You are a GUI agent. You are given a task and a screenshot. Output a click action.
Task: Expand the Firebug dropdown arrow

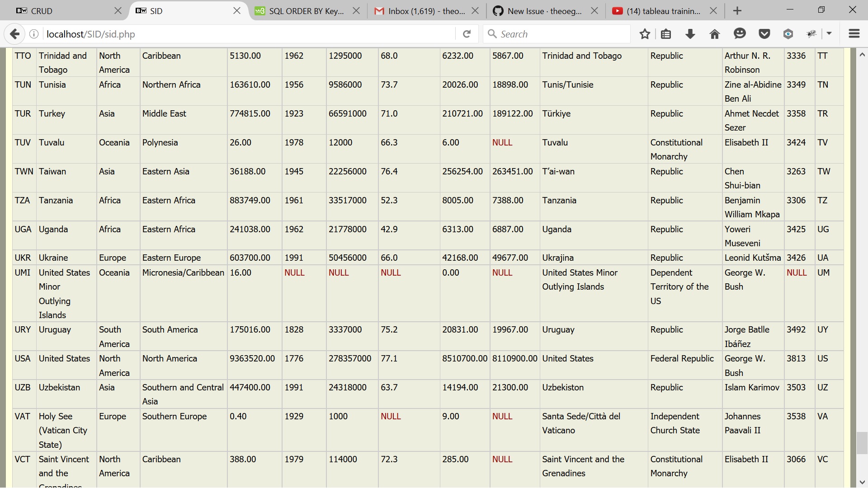click(x=829, y=34)
